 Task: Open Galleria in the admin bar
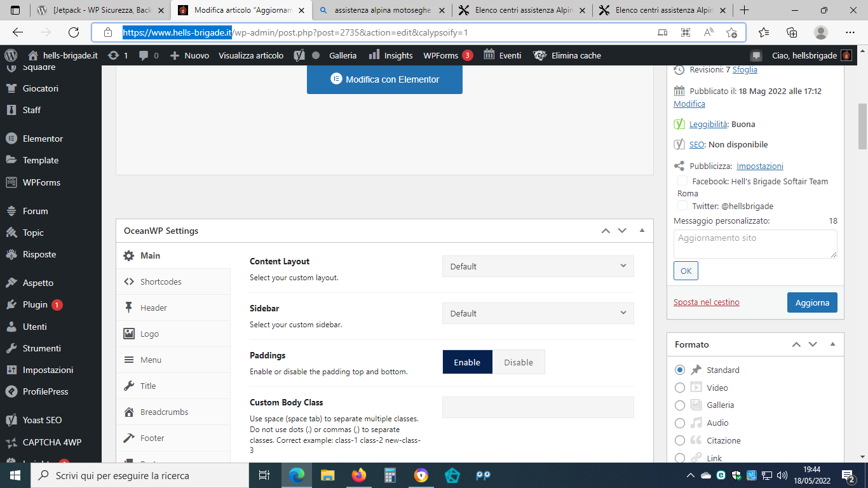tap(342, 55)
